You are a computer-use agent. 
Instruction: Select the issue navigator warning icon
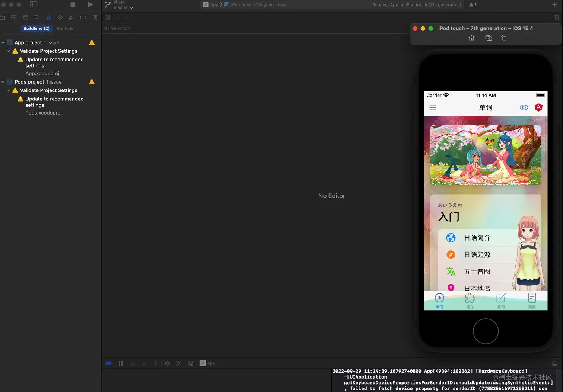[x=48, y=17]
